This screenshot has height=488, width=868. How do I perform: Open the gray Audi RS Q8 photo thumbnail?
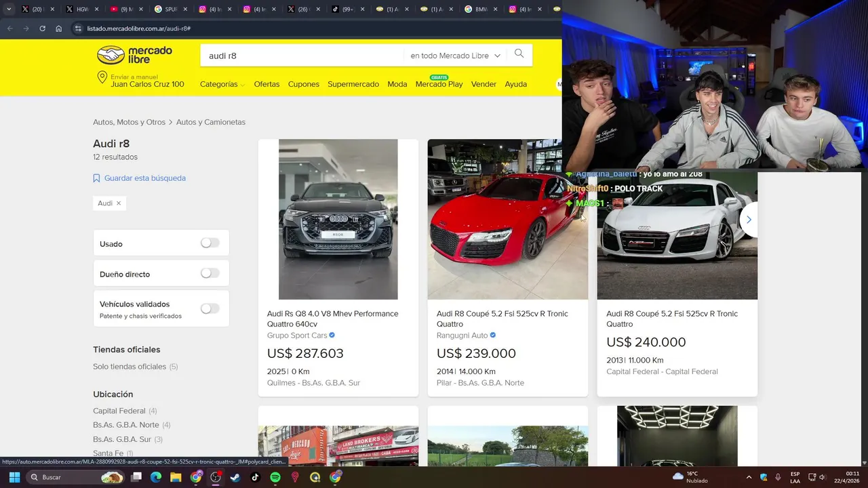(x=338, y=220)
